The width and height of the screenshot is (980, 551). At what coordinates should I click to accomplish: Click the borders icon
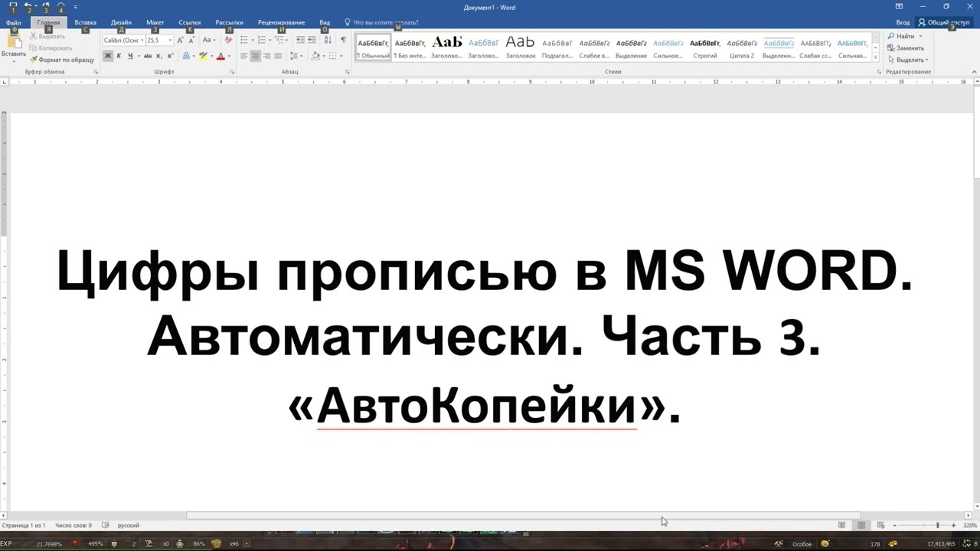pyautogui.click(x=332, y=56)
